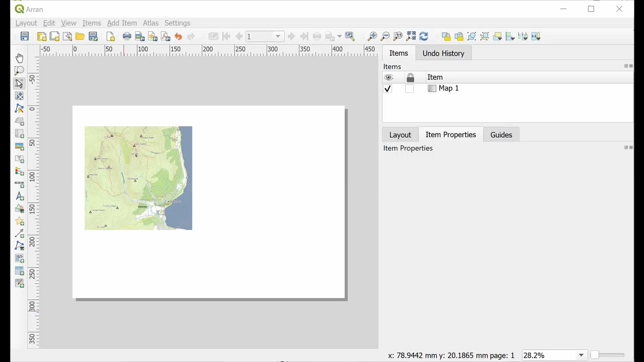Open the atlas page number dropdown

coord(278,36)
